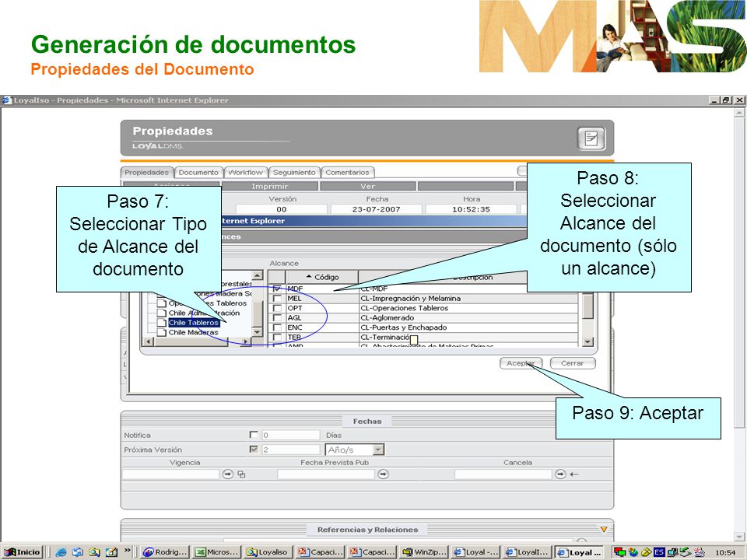The width and height of the screenshot is (747, 560).
Task: Click the CL-Puertas y Enchapado description cell
Action: [x=468, y=327]
